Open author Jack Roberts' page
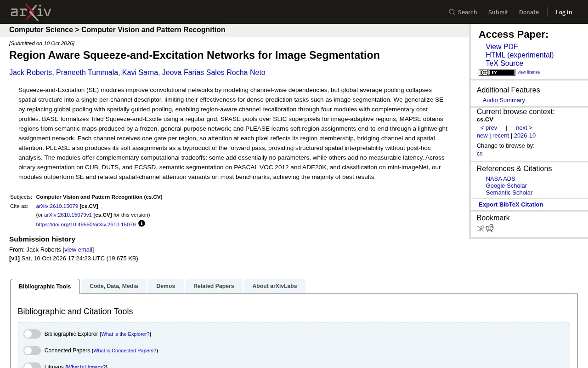Viewport: 588px width, 368px height. tap(30, 73)
